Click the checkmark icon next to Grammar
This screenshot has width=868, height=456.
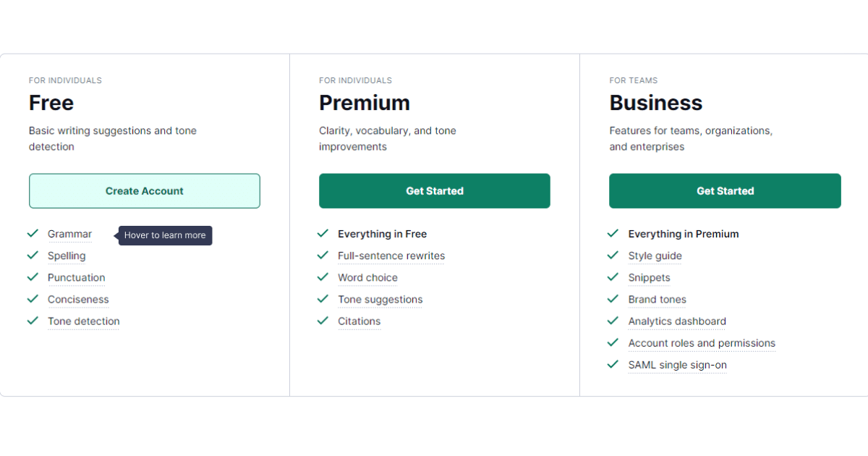click(33, 233)
